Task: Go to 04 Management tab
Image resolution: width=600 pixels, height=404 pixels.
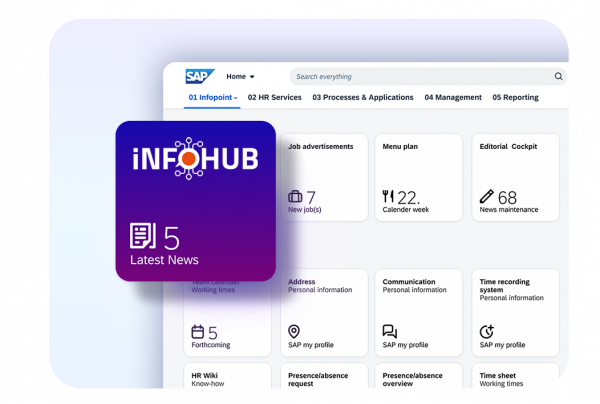Action: [453, 98]
